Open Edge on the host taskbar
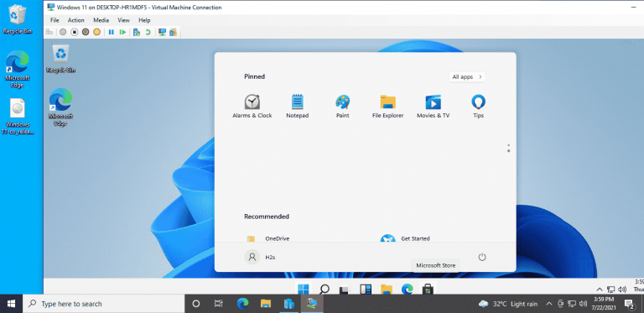The height and width of the screenshot is (313, 644). pos(242,304)
